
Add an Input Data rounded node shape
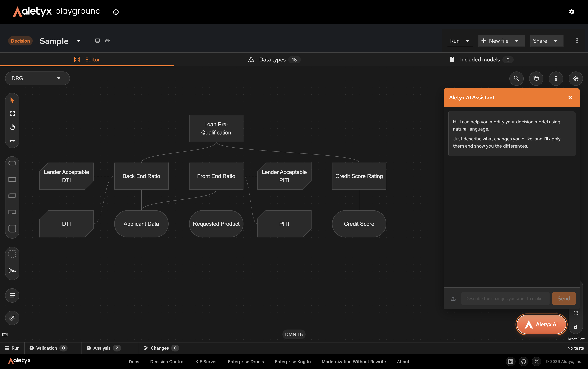point(12,163)
